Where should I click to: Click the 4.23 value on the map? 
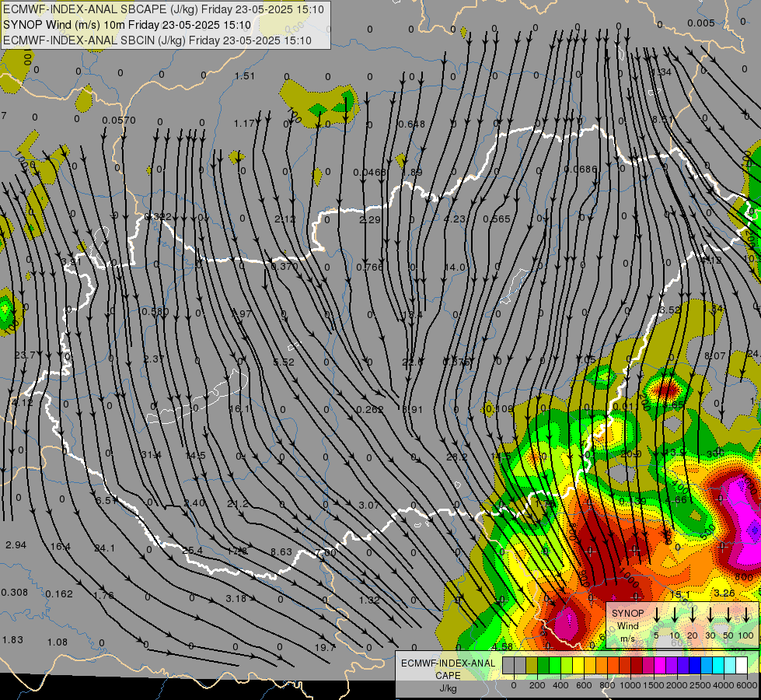455,219
